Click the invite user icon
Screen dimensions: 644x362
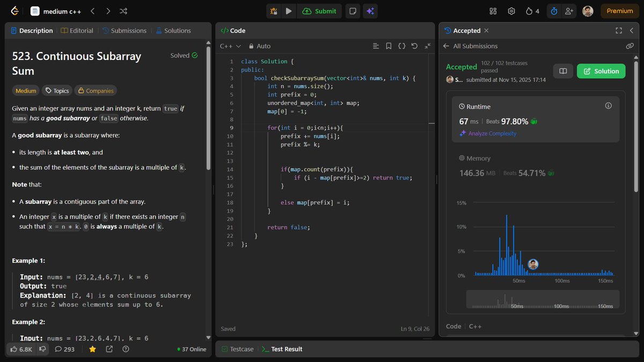[569, 11]
